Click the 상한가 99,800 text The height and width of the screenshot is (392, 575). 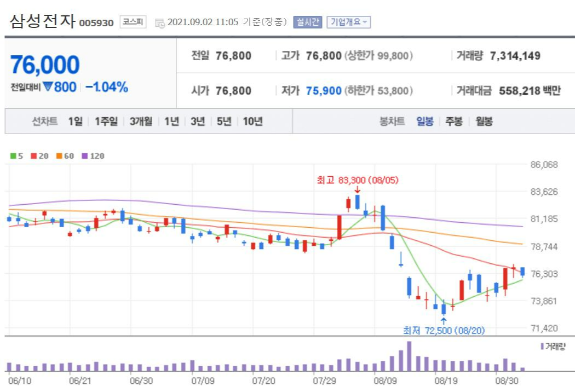point(378,56)
